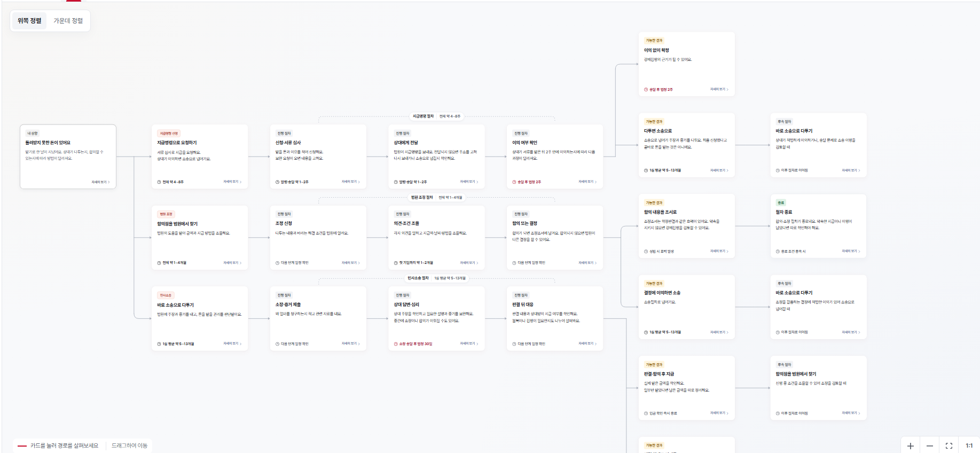Click clock icon on 합의 또는 결정 card
The image size is (980, 453).
click(x=514, y=263)
